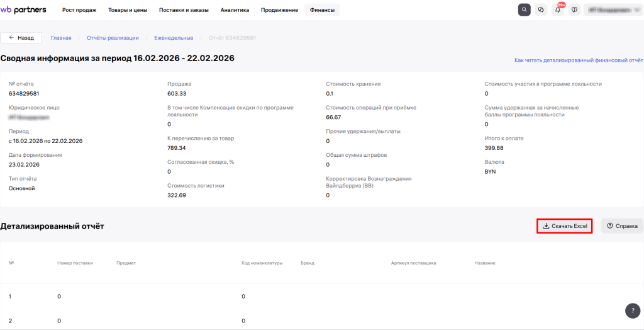
Task: Click the Предмет column header
Action: (x=126, y=263)
